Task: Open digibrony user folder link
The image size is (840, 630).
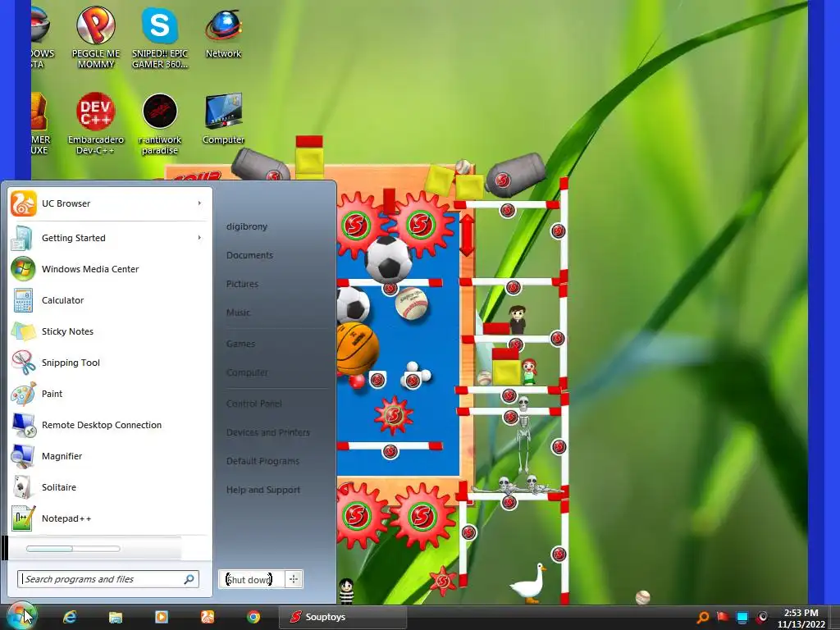Action: pos(246,226)
